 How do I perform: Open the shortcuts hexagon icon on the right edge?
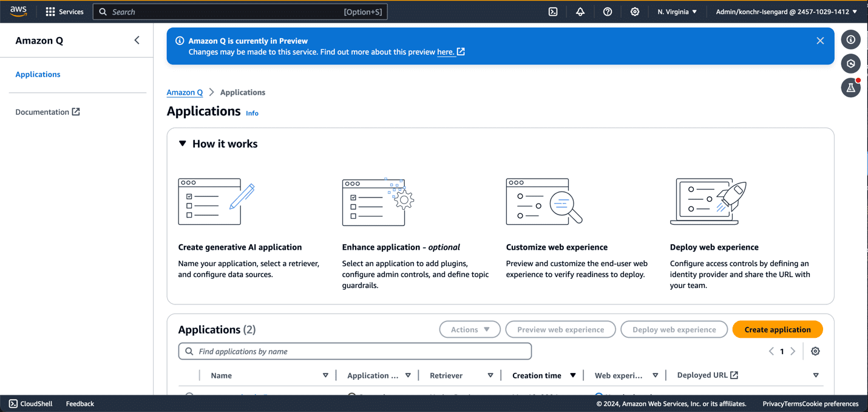click(x=850, y=63)
